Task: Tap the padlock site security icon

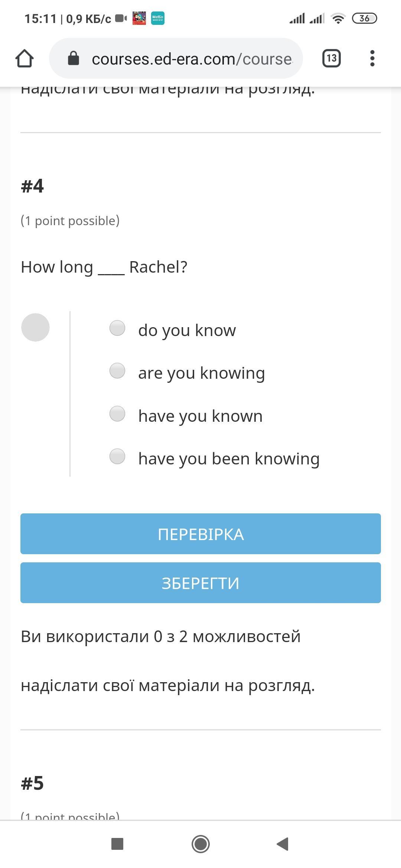Action: [74, 59]
